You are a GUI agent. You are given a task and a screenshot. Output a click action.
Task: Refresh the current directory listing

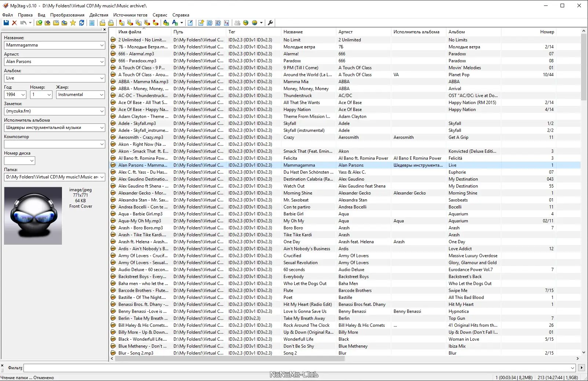81,23
